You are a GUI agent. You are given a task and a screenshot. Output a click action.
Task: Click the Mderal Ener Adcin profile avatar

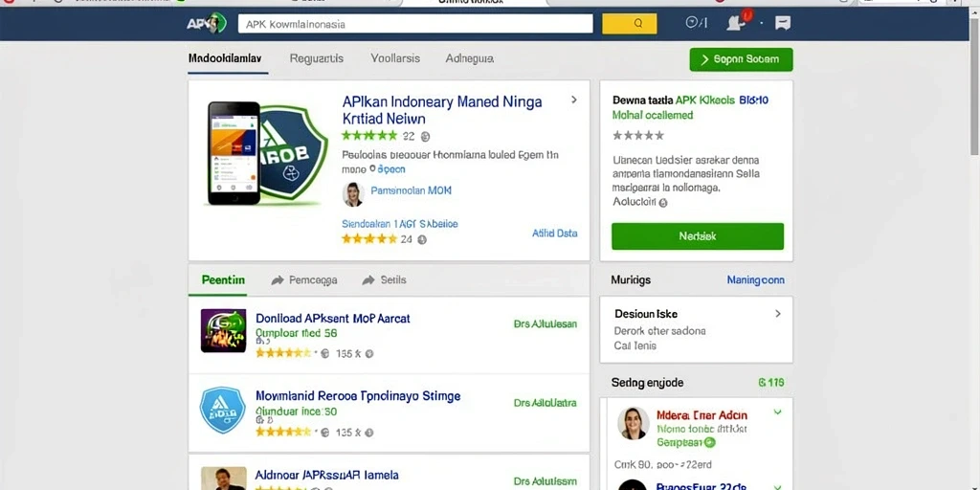[634, 424]
